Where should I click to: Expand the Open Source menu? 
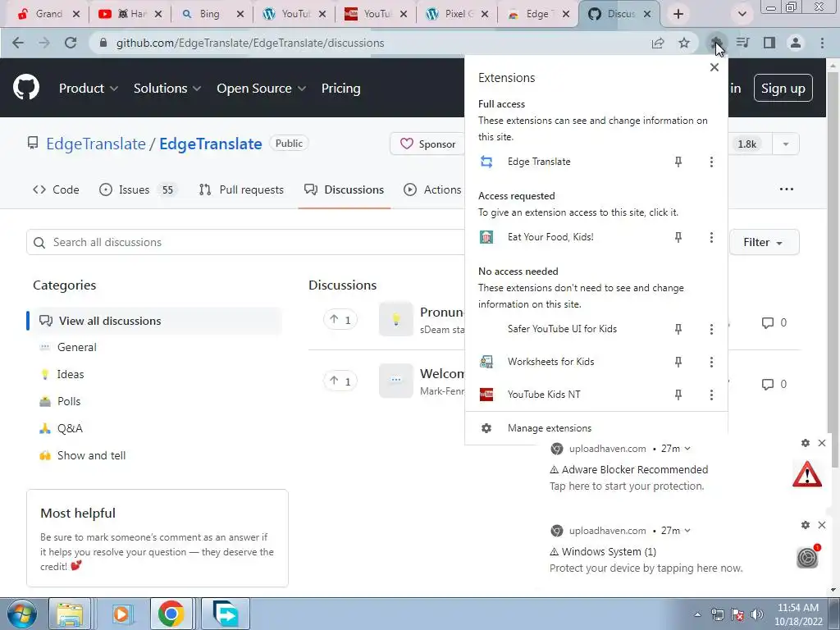click(x=262, y=89)
